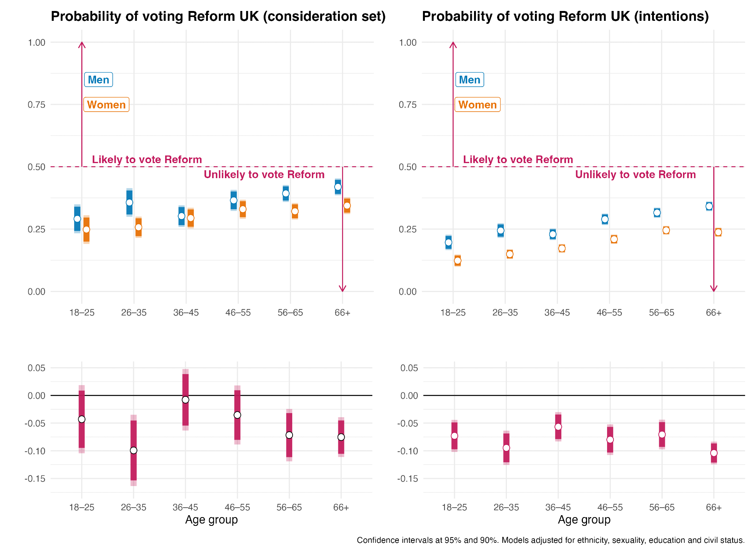Screen dimensions: 756x550
Task: Click the "Probability of voting Reform UK (intentions)" title
Action: [565, 17]
